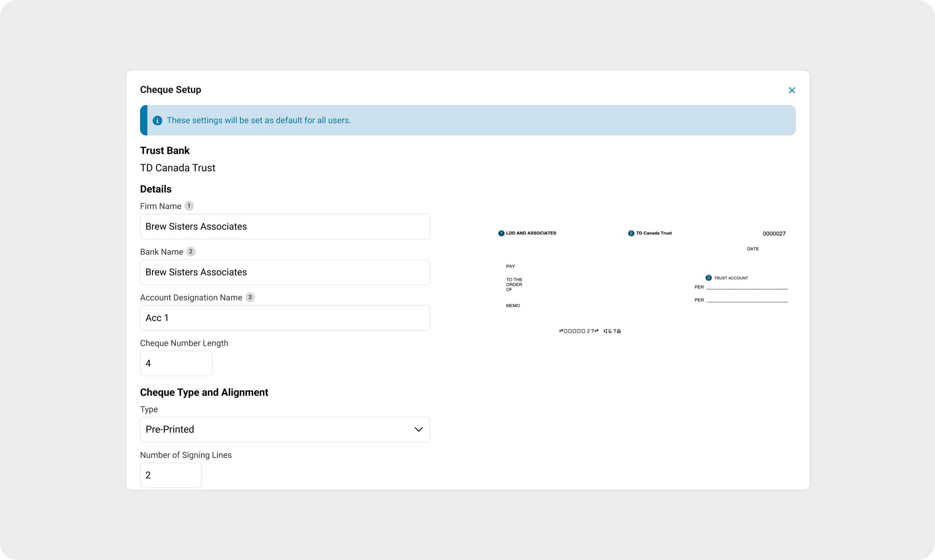935x560 pixels.
Task: Click marker 3 beside TRUST ACCOUNT preview
Action: pos(708,278)
